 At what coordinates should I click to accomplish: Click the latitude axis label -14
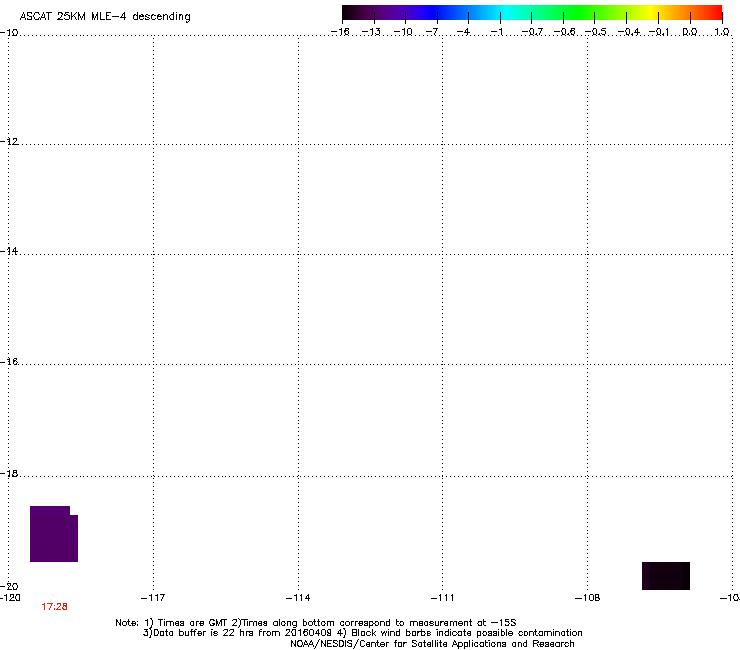pos(9,251)
